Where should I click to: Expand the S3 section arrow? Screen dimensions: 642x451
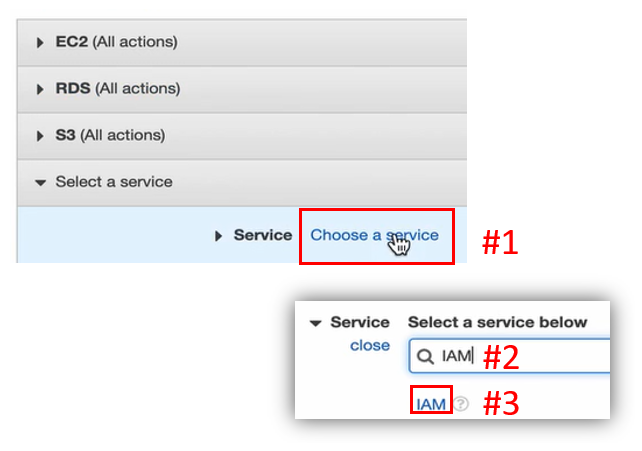[40, 136]
